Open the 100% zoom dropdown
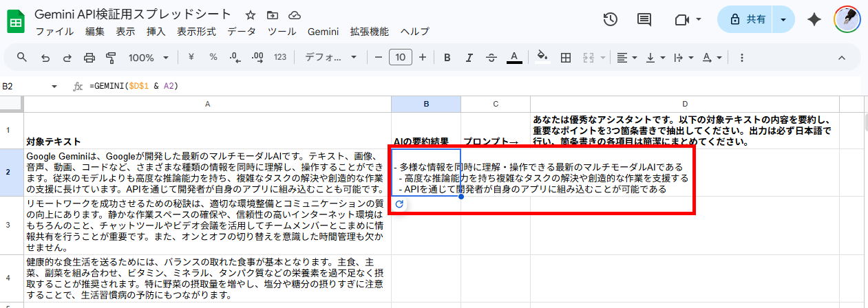 tap(147, 57)
